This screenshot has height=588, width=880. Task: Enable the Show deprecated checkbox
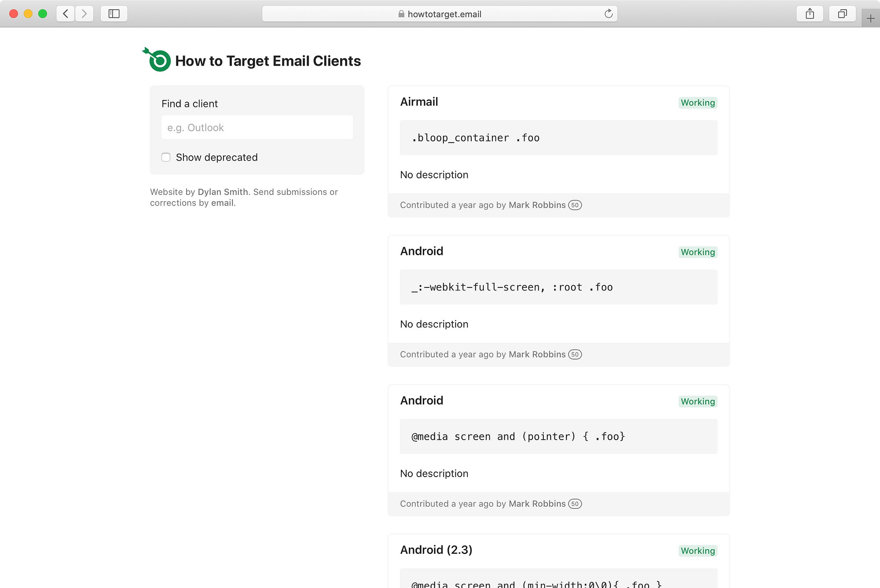[166, 157]
